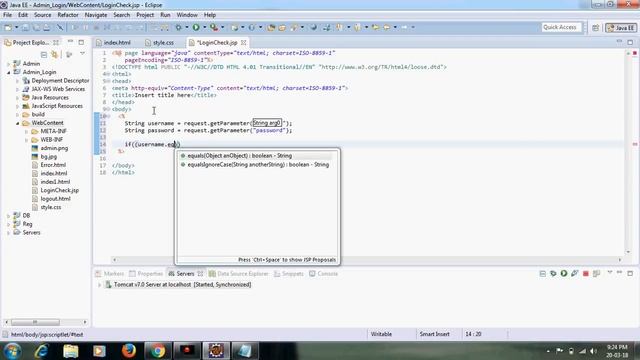Start the server using green icon in Servers view
Viewport: 640px width, 360px height.
564,273
